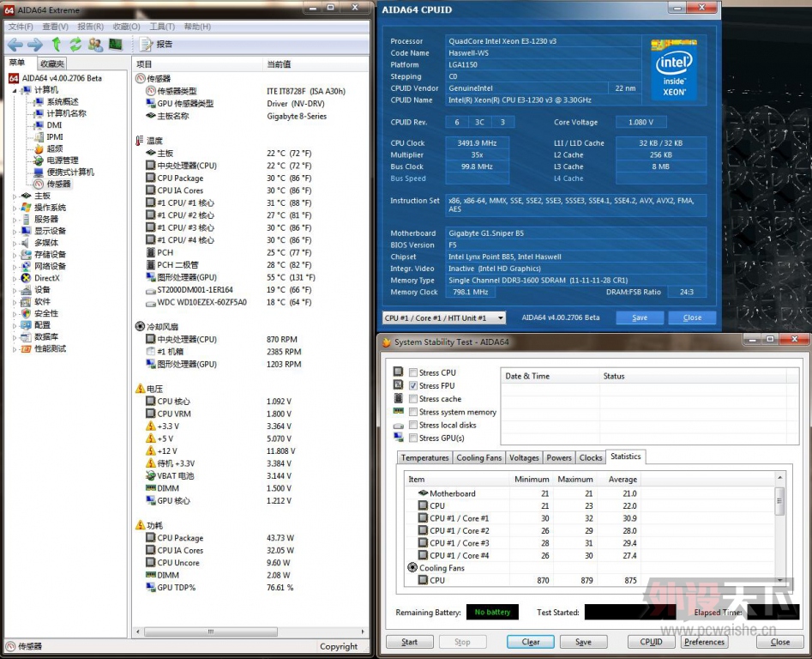Enable the Stress cache checkbox

(x=413, y=398)
